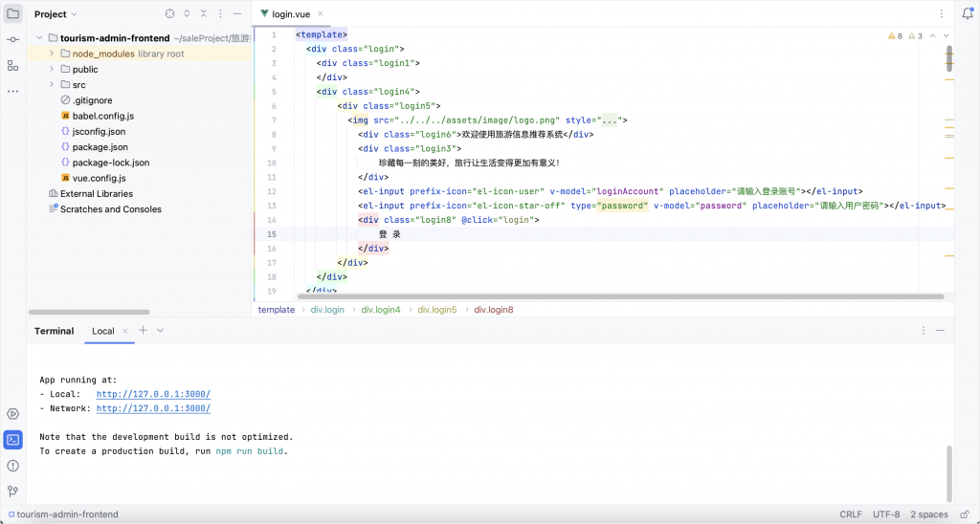Open the Problems tool window icon
Viewport: 980px width, 524px height.
point(12,466)
